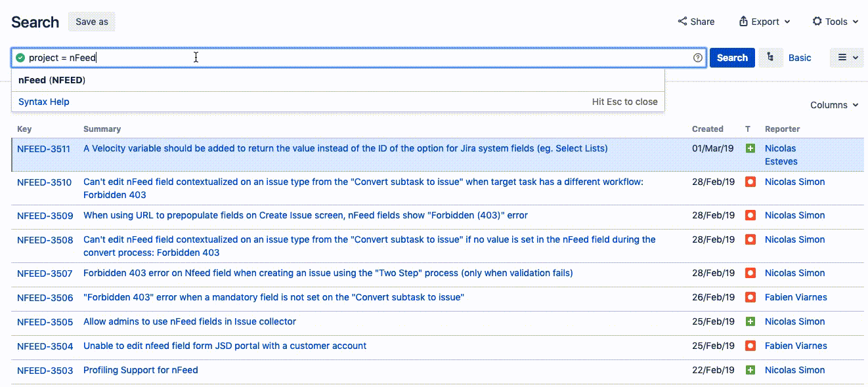Viewport: 868px width, 387px height.
Task: Click the Save as button
Action: [x=92, y=22]
